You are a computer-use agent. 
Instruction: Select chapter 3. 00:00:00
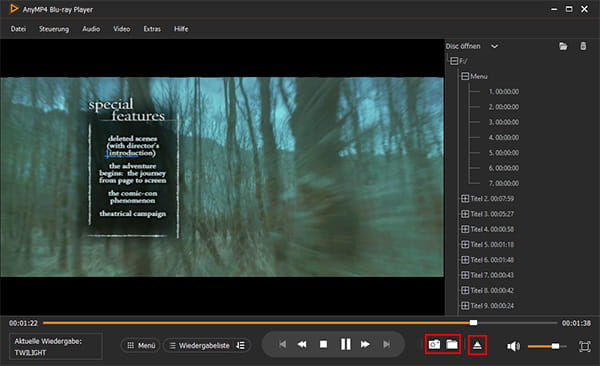pos(504,122)
